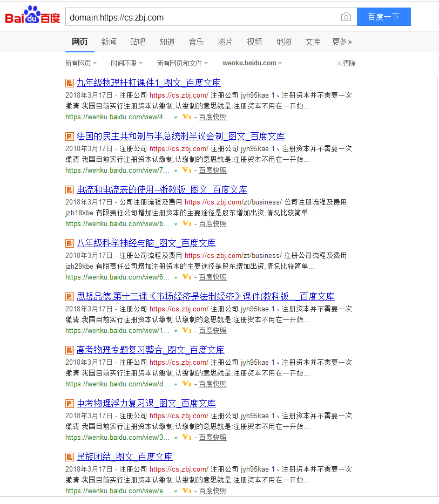Switch to the 音乐 tab
Viewport: 439px width, 504px height.
[196, 42]
